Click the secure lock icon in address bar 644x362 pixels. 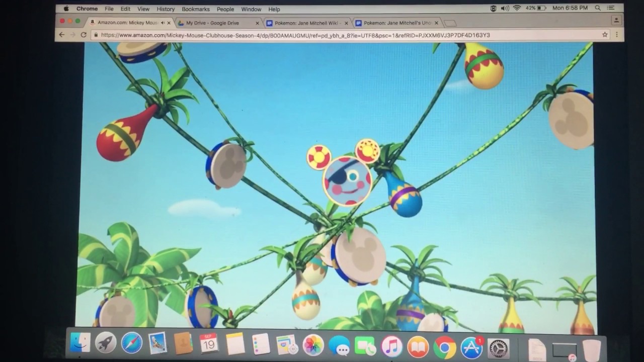point(96,35)
